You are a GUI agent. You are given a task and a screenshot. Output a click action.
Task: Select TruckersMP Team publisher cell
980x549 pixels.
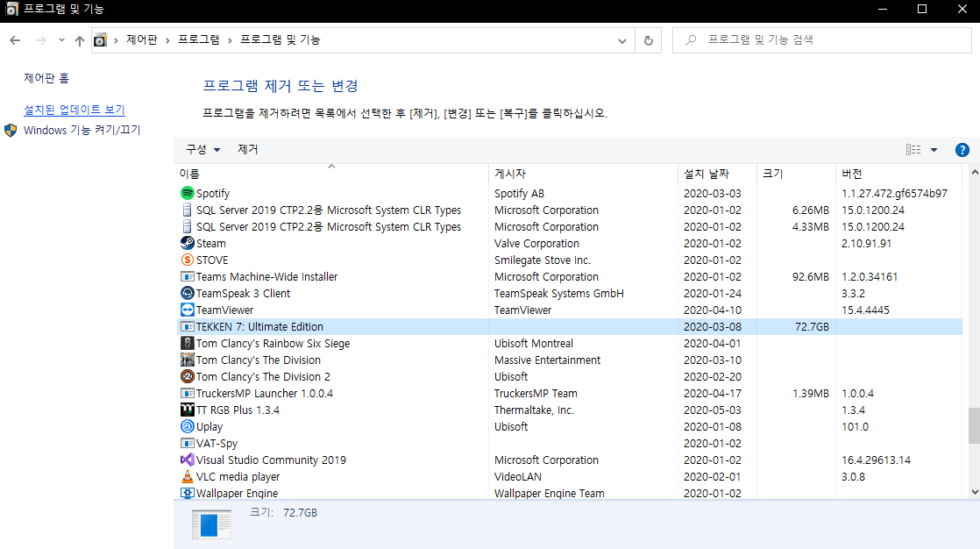[x=536, y=393]
